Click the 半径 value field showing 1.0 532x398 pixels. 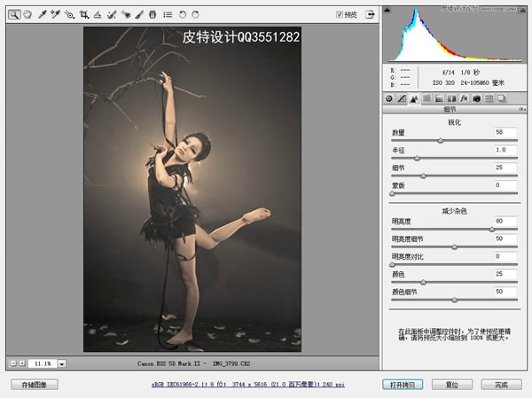[505, 150]
